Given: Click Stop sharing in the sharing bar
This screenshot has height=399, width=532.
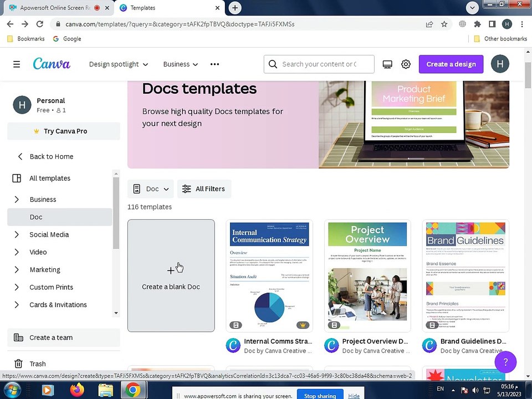Looking at the screenshot, I should [320, 396].
